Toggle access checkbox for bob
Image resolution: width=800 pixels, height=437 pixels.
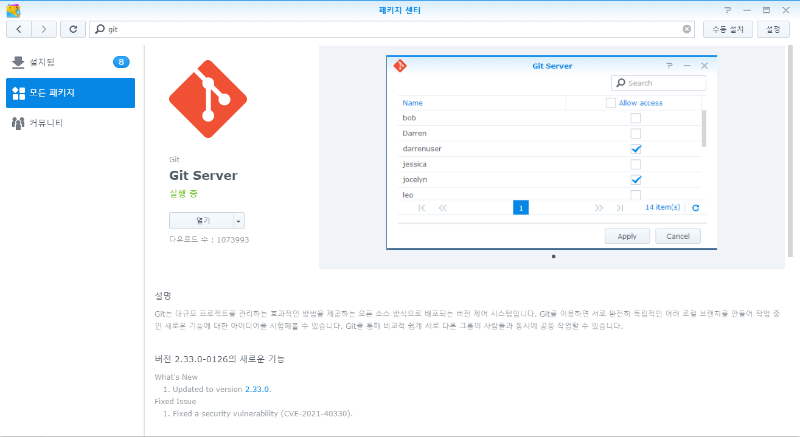point(635,118)
